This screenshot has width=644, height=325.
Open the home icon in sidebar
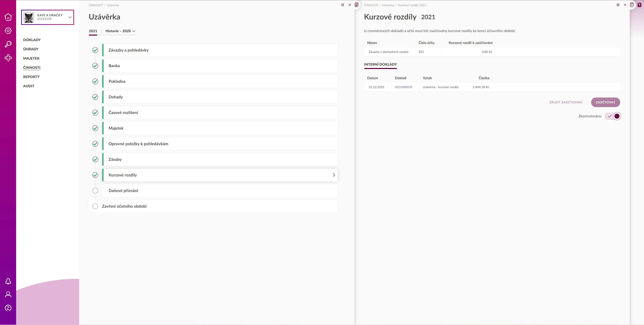[x=8, y=17]
